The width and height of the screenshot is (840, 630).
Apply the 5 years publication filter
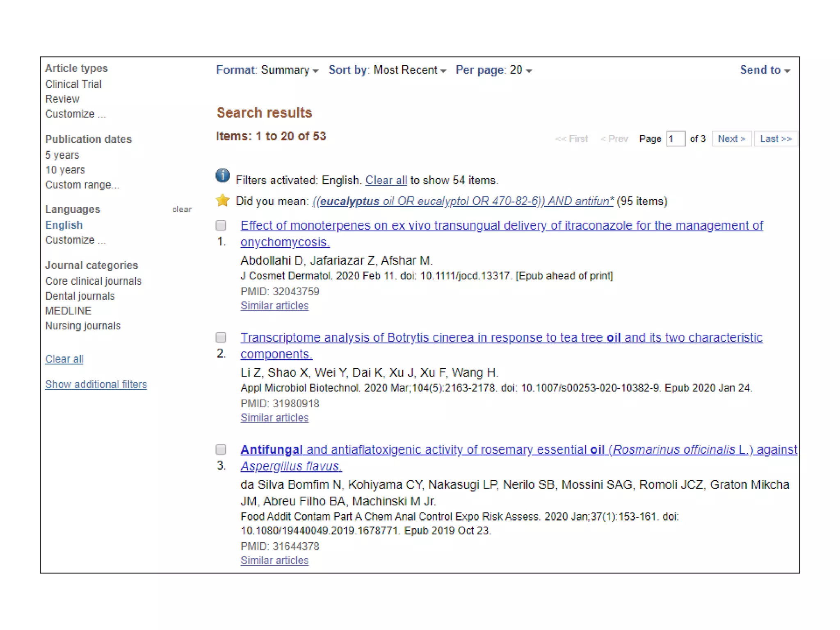(62, 155)
